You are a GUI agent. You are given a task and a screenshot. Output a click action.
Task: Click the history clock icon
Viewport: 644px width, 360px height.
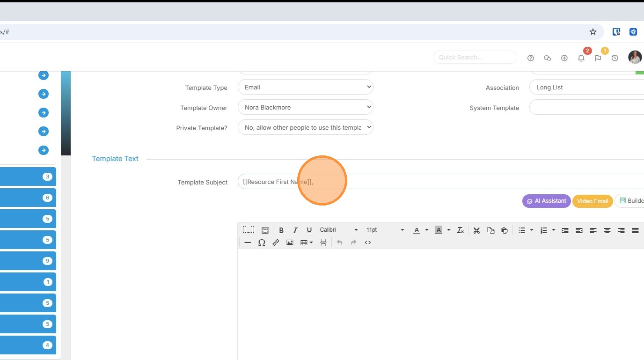(x=615, y=58)
